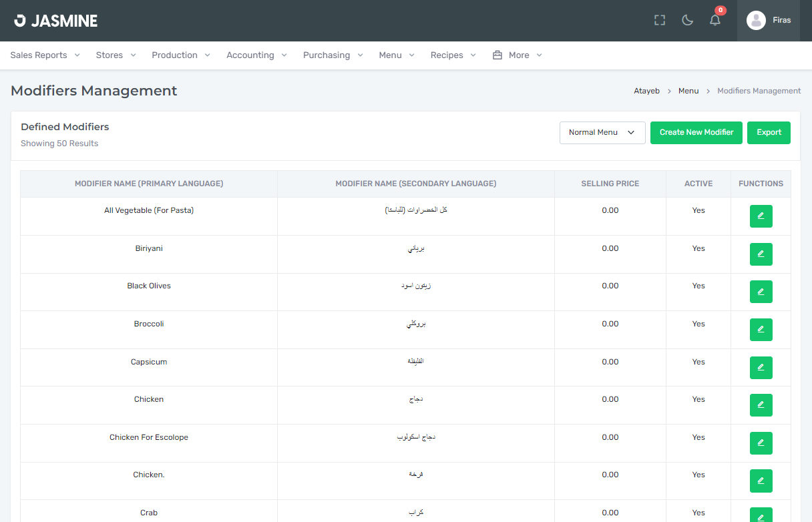Navigate to Menu via the breadcrumb
Image resolution: width=812 pixels, height=522 pixels.
[688, 90]
